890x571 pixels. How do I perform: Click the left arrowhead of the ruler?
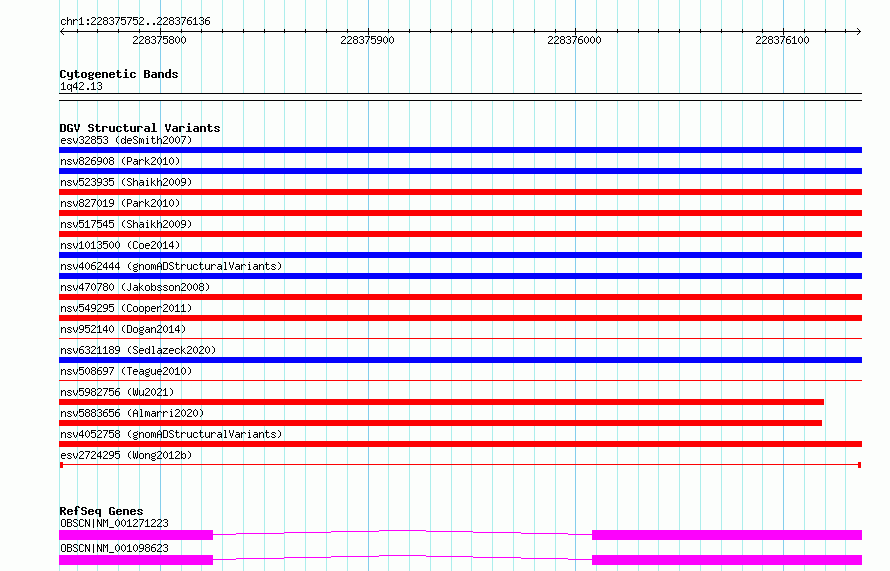62,31
